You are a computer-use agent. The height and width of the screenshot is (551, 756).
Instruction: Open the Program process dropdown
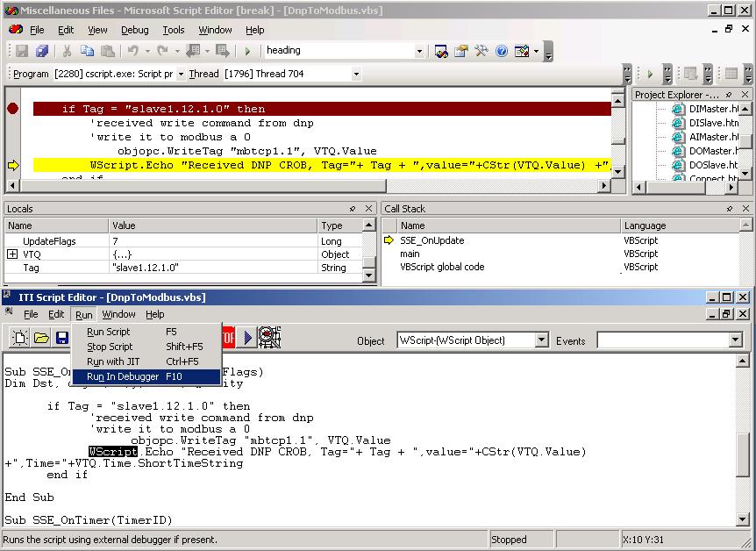(181, 74)
